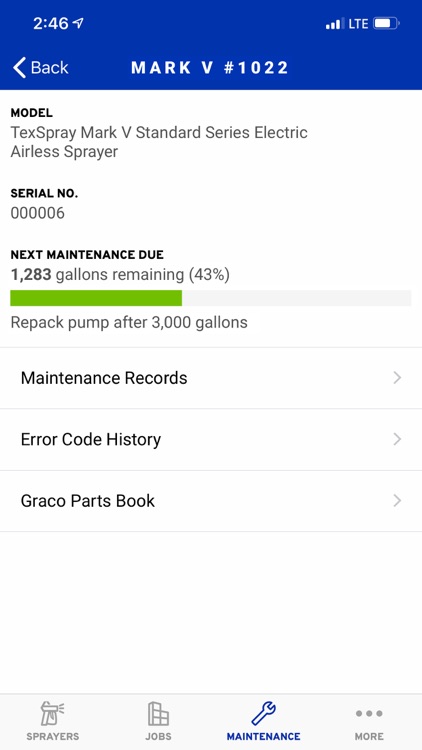The image size is (422, 750).
Task: Open the Maintenance Records row
Action: (211, 378)
